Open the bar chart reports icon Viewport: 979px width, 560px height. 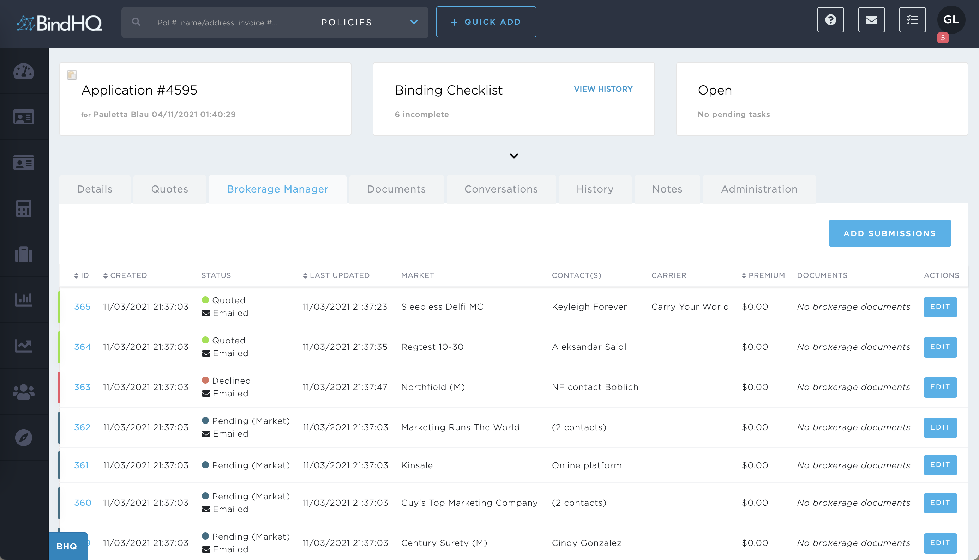(24, 299)
